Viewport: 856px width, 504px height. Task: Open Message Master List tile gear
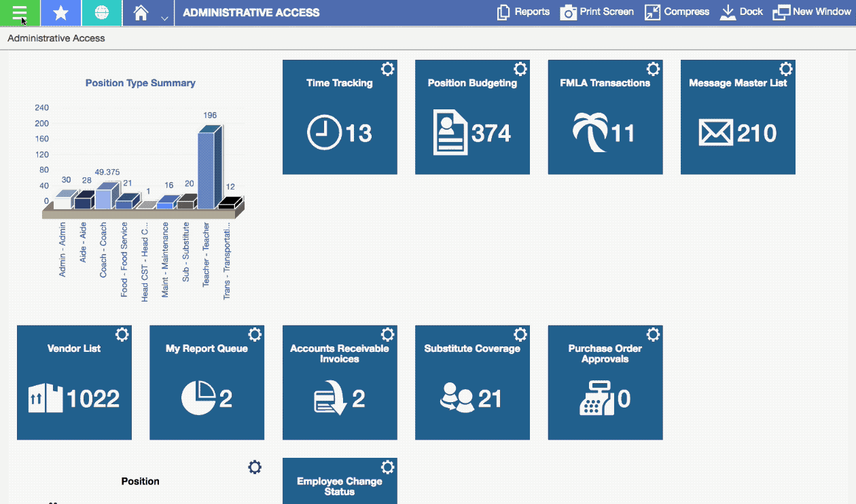coord(786,69)
